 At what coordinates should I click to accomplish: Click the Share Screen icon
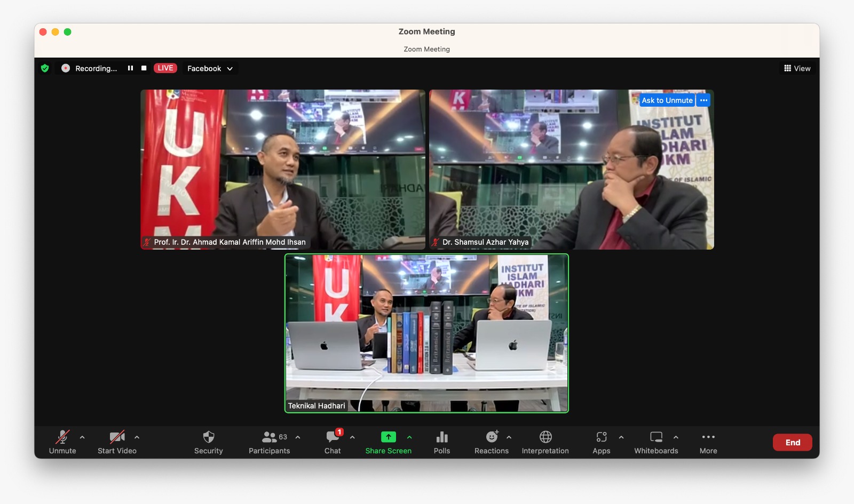click(388, 437)
